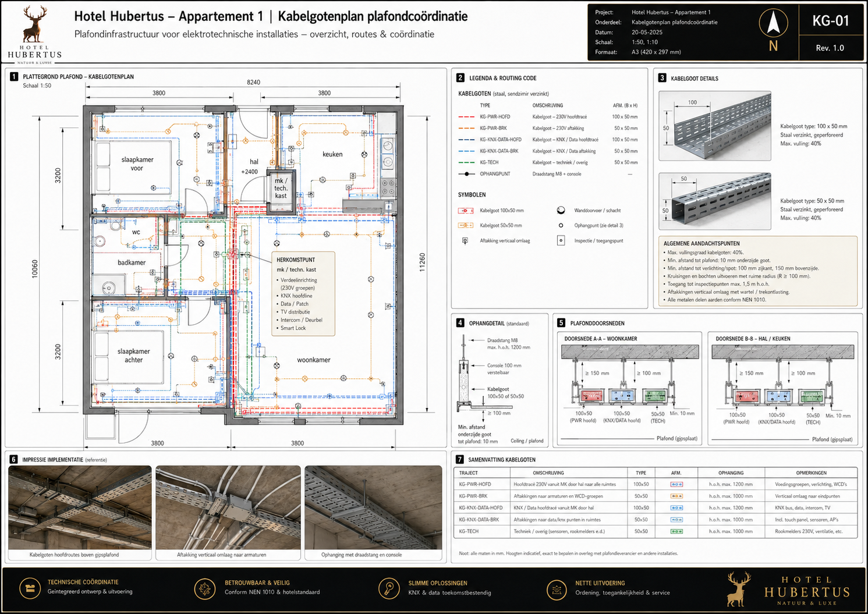Click the Betrouwbaar & Veilig footer icon

click(x=204, y=589)
